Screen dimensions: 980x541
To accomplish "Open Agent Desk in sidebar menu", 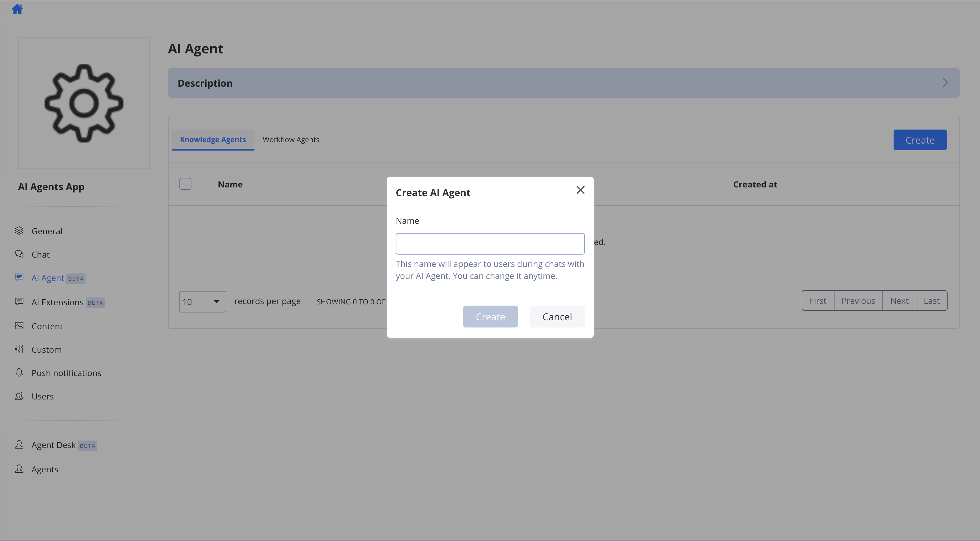I will pyautogui.click(x=54, y=445).
